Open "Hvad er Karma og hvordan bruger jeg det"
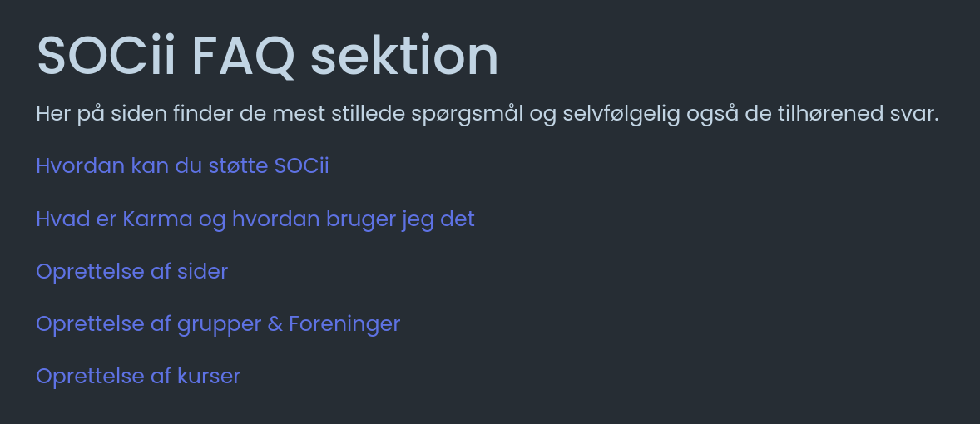The width and height of the screenshot is (980, 424). tap(255, 219)
